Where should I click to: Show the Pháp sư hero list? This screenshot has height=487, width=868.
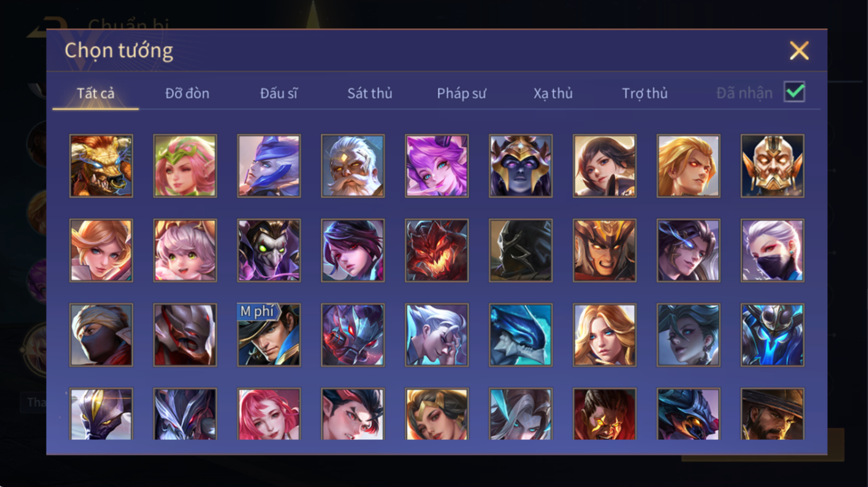(x=461, y=93)
